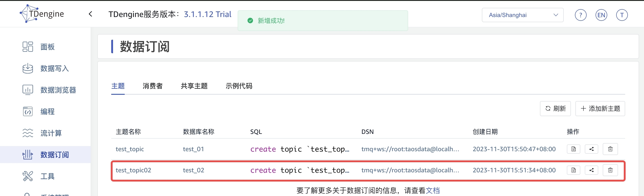Click share icon in test_topic row
Viewport: 644px width, 196px height.
pyautogui.click(x=591, y=149)
